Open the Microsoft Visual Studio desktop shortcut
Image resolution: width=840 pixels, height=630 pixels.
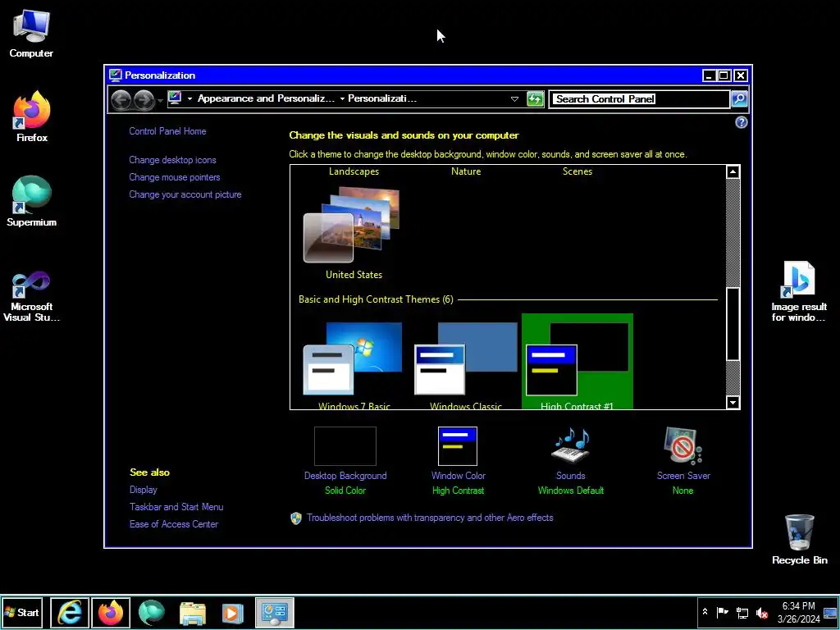click(x=31, y=296)
